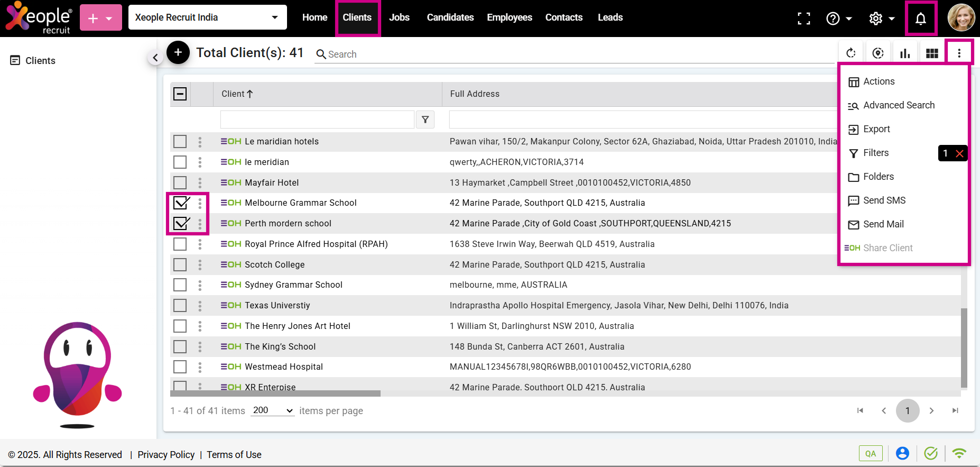Click the filter funnel icon beside the Client column

coord(425,120)
